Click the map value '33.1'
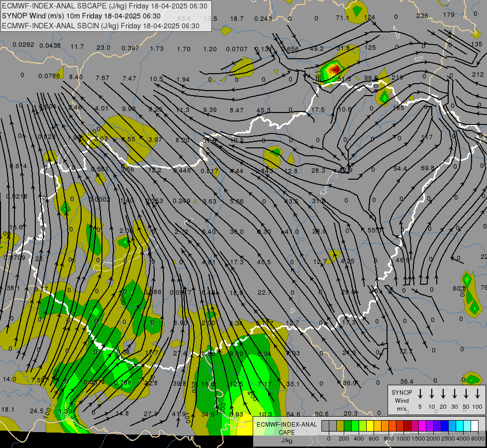Screen dimensions: 487x448 point(292,384)
